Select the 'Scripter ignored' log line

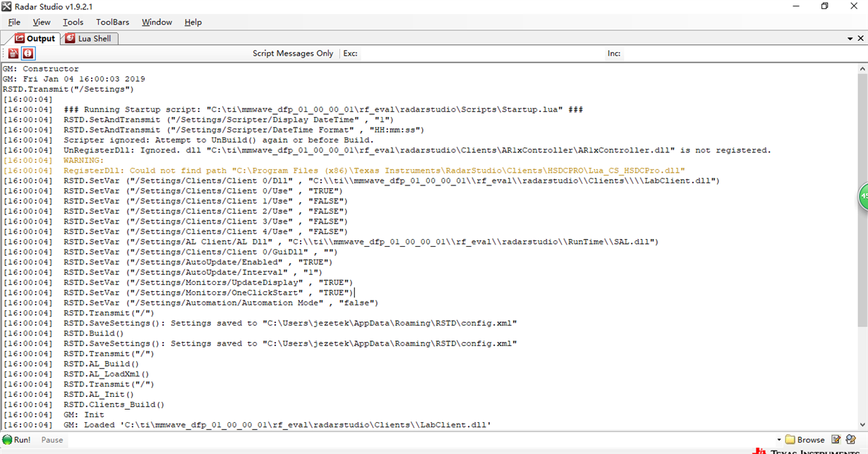[188, 140]
